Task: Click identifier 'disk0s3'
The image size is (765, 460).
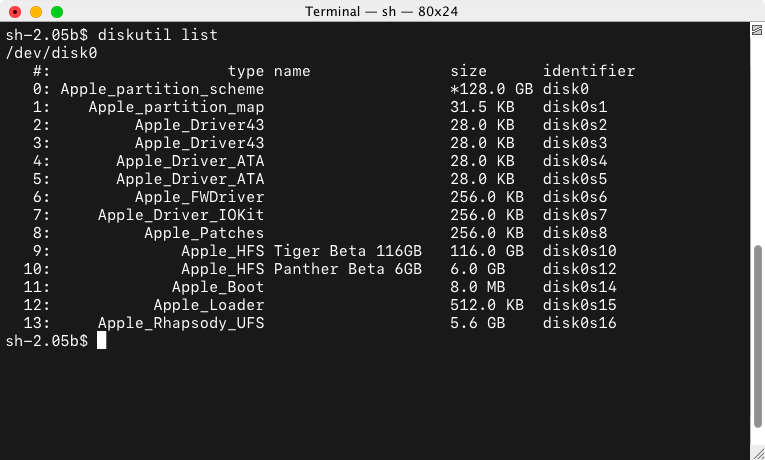Action: (x=575, y=143)
